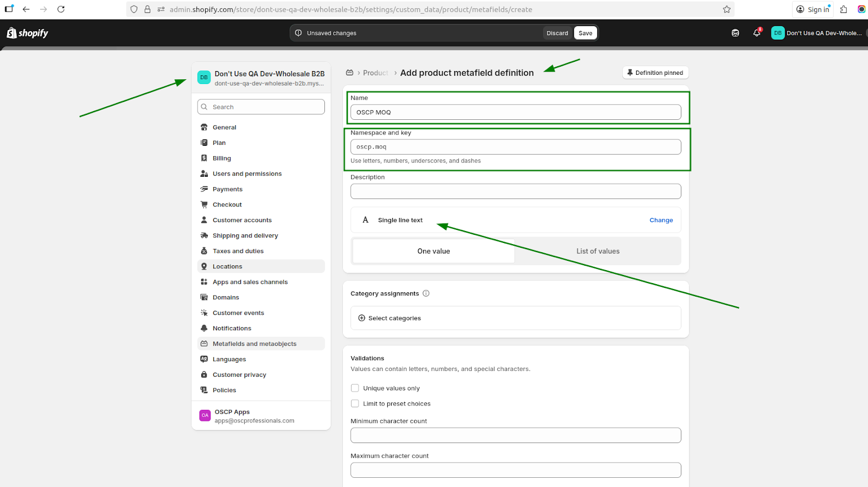Click info icon beside Category assignments

pyautogui.click(x=426, y=293)
